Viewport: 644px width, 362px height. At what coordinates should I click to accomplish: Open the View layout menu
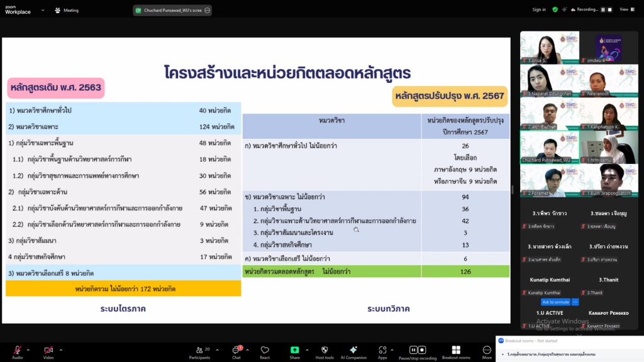[627, 9]
